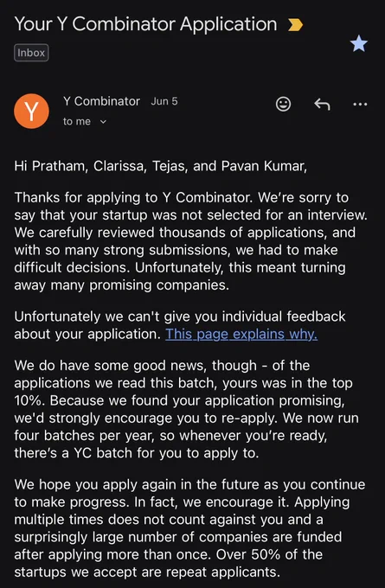385x588 pixels.
Task: Reply using the curved arrow icon
Action: pyautogui.click(x=322, y=105)
